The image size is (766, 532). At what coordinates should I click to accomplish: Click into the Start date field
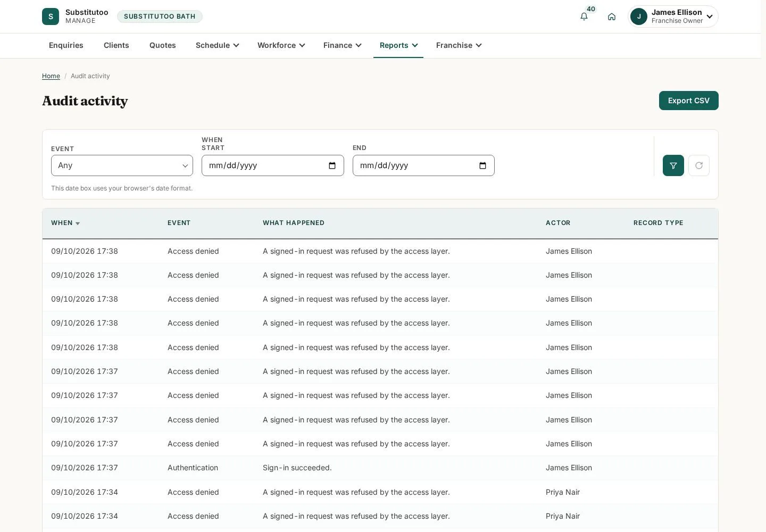click(x=272, y=165)
